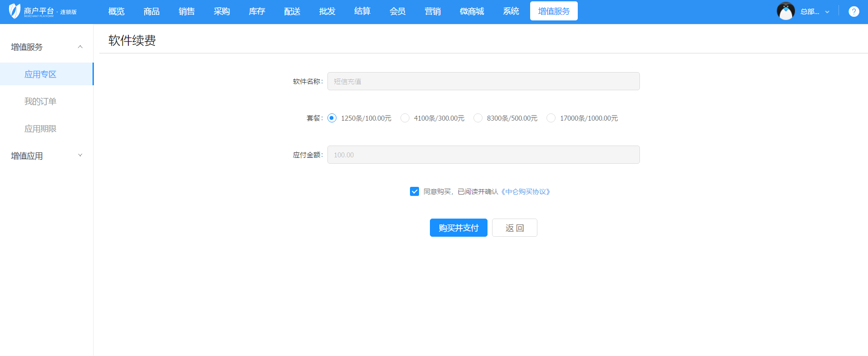Go to the 营销 top menu
The image size is (868, 356).
tap(433, 11)
